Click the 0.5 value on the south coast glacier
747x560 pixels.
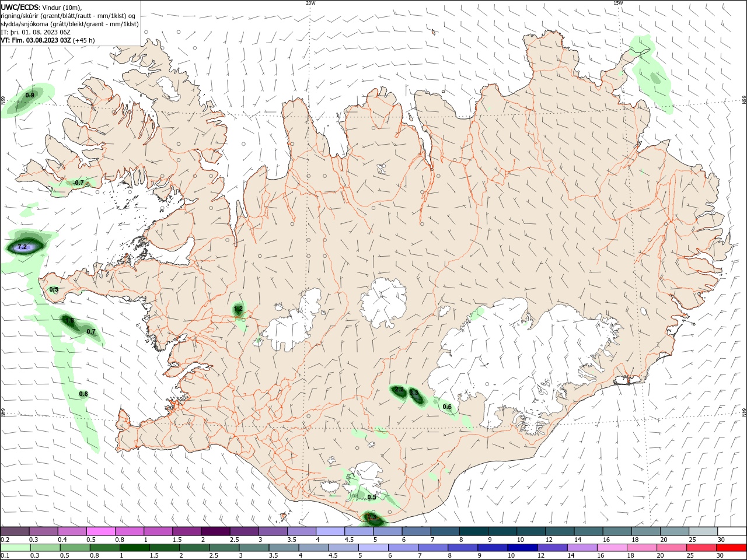click(x=372, y=497)
